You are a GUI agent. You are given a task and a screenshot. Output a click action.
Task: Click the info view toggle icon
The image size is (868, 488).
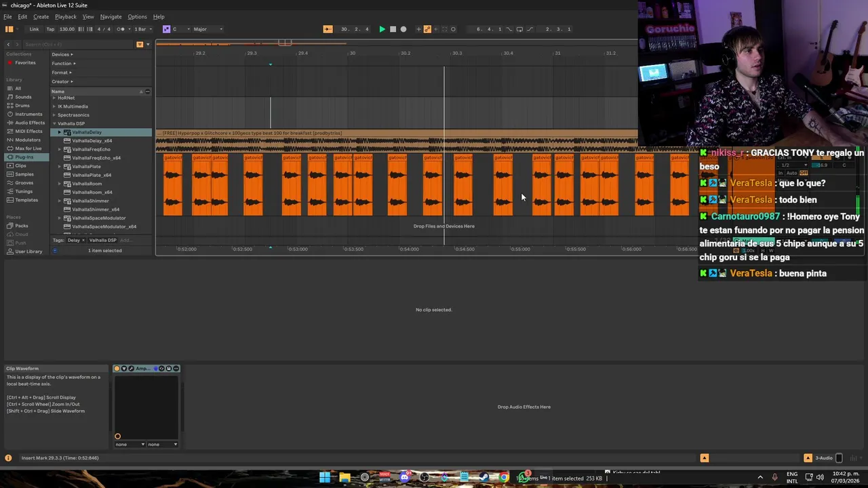[x=8, y=458]
